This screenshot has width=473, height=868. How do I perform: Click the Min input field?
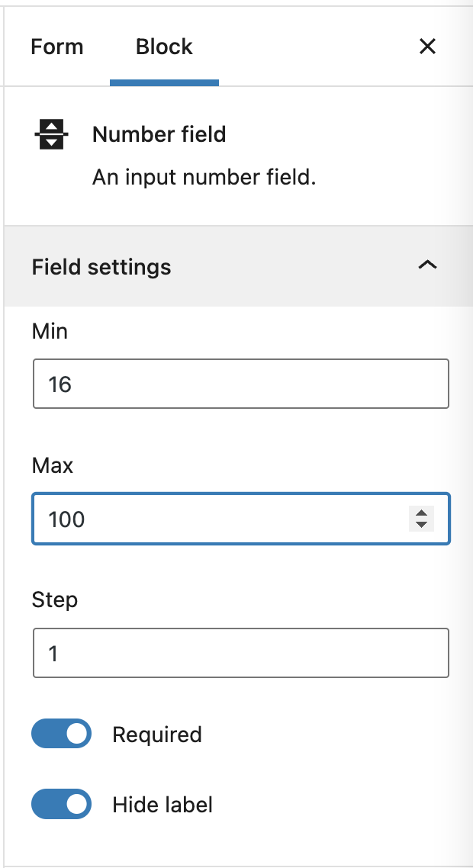[x=241, y=384]
